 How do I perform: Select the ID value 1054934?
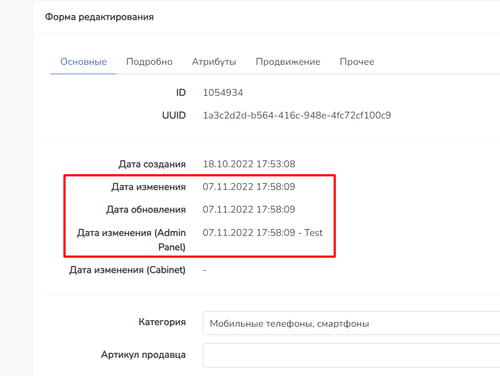pyautogui.click(x=223, y=93)
